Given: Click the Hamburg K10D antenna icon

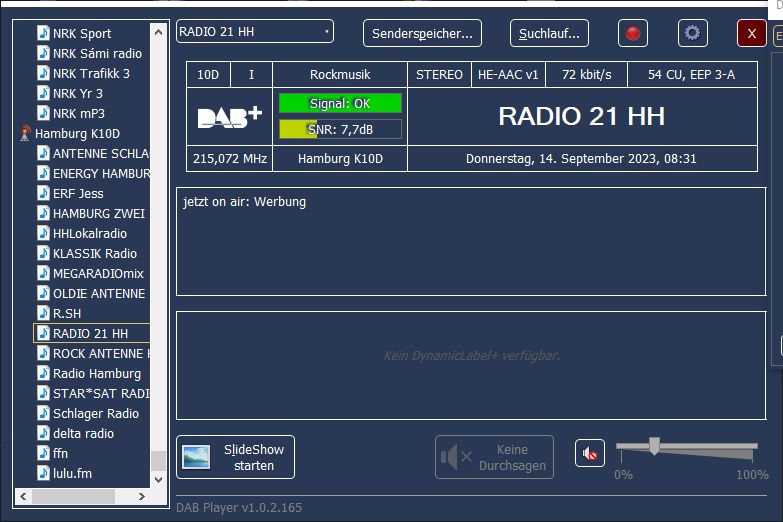Looking at the screenshot, I should tap(25, 133).
